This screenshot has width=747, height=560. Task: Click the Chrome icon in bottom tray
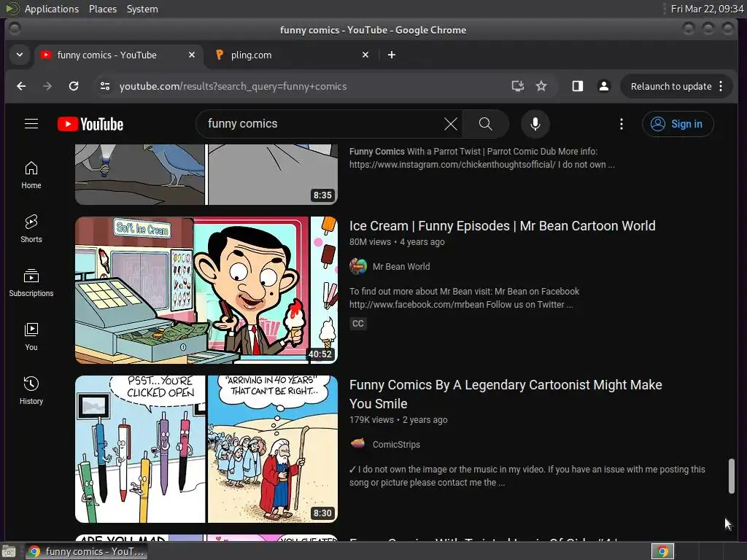pos(662,551)
